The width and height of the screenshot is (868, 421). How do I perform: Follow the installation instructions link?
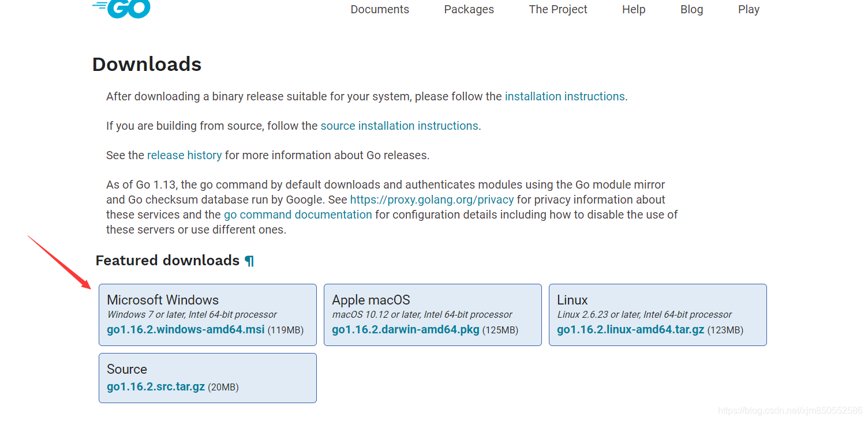click(564, 96)
